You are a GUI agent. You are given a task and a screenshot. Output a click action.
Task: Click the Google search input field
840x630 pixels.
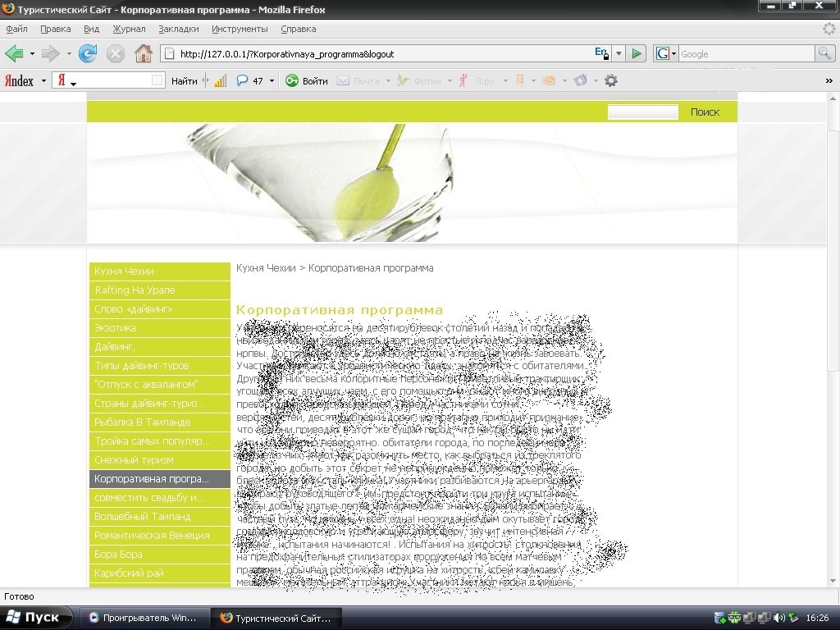(x=746, y=53)
